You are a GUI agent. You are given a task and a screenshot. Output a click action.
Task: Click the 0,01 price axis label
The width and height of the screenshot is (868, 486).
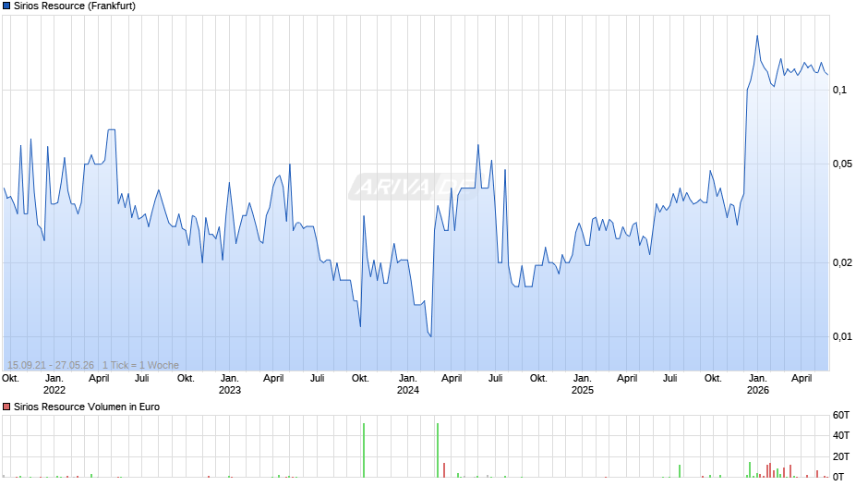click(x=842, y=337)
